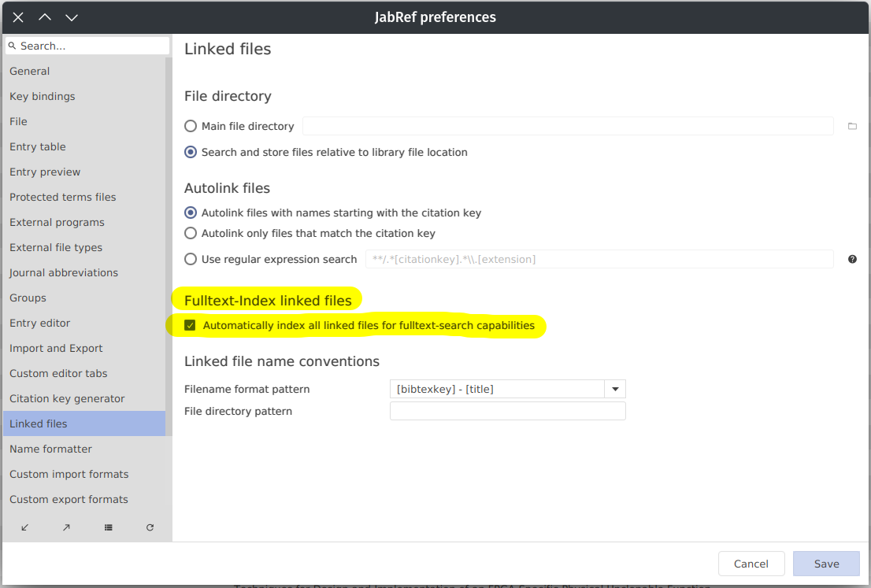Toggle automatic fulltext indexing checkbox

click(190, 325)
